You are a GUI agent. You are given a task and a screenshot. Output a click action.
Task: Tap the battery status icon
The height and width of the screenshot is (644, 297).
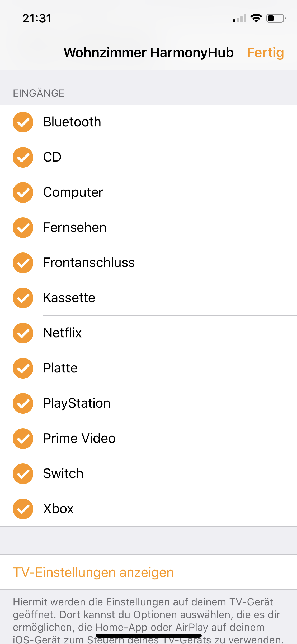276,18
